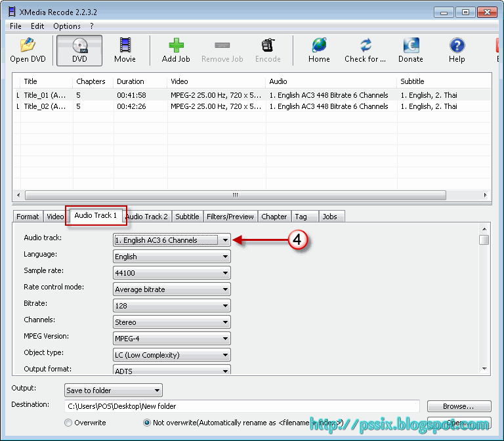Click the 00:41:58 duration cell
Viewport: 504px width, 441px height.
point(131,95)
